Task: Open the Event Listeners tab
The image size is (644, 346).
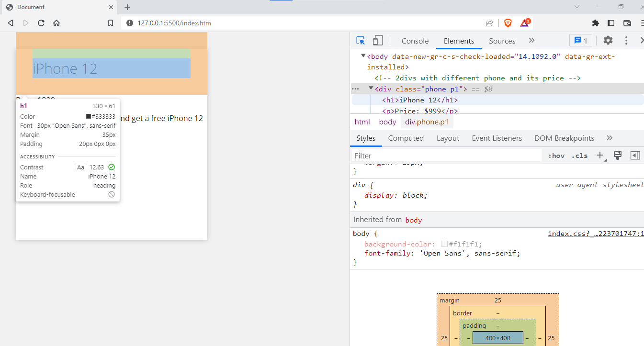Action: click(x=497, y=138)
